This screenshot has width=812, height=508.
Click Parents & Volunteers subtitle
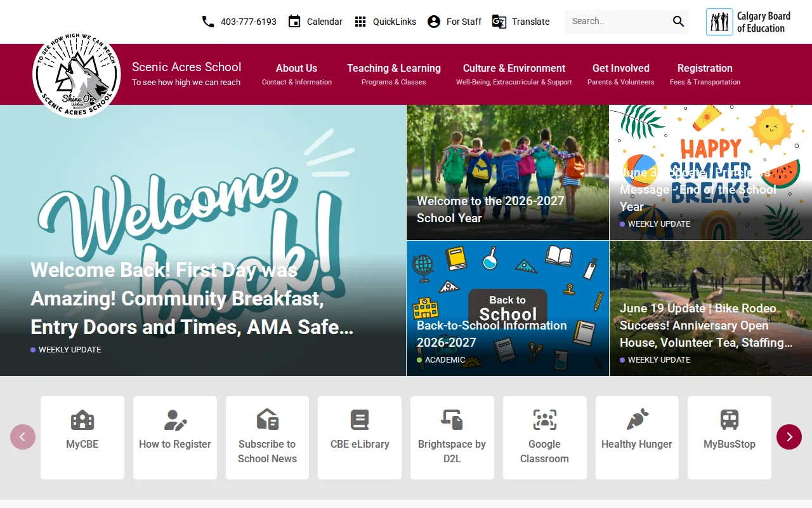coord(621,83)
